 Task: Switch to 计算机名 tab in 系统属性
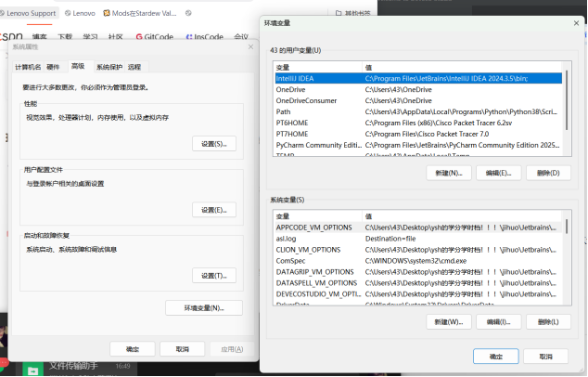pyautogui.click(x=28, y=67)
